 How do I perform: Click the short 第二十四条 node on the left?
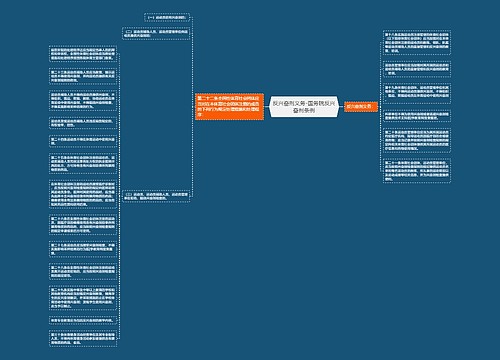(83, 141)
